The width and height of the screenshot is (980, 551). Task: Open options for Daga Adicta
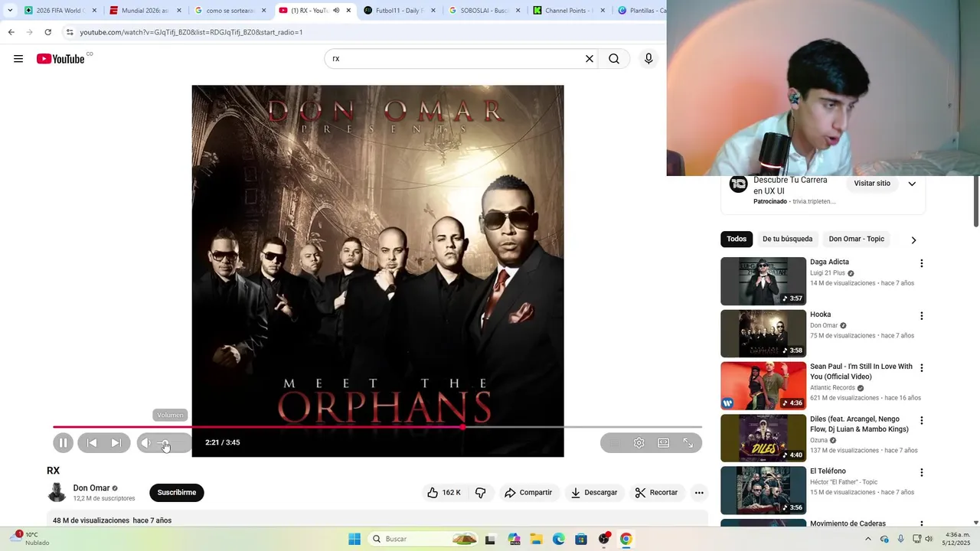pyautogui.click(x=922, y=263)
